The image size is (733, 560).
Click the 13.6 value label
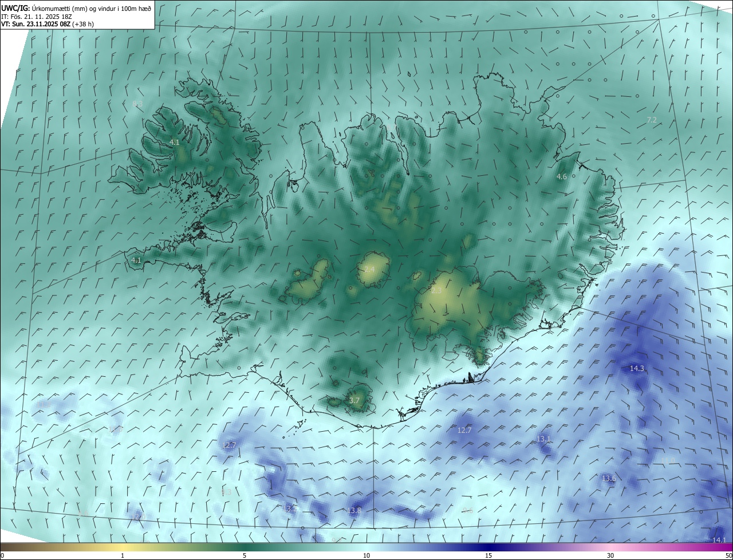point(609,478)
